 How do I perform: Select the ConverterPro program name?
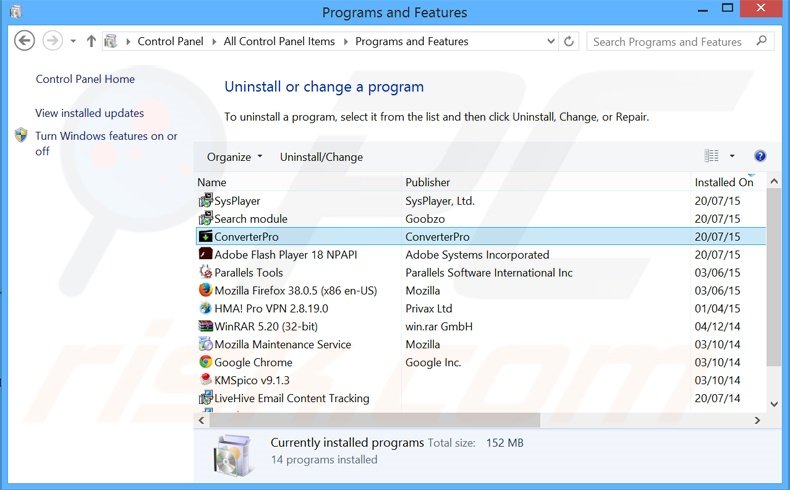click(246, 237)
